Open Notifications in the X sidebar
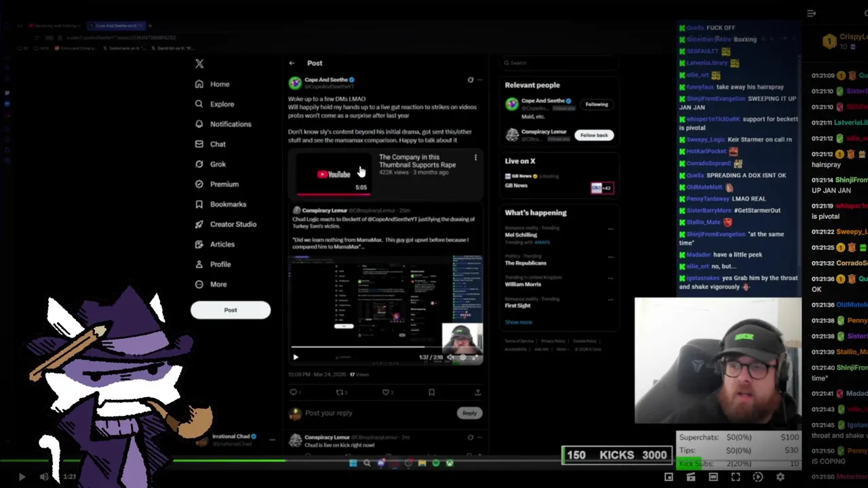The height and width of the screenshot is (488, 868). (222, 124)
